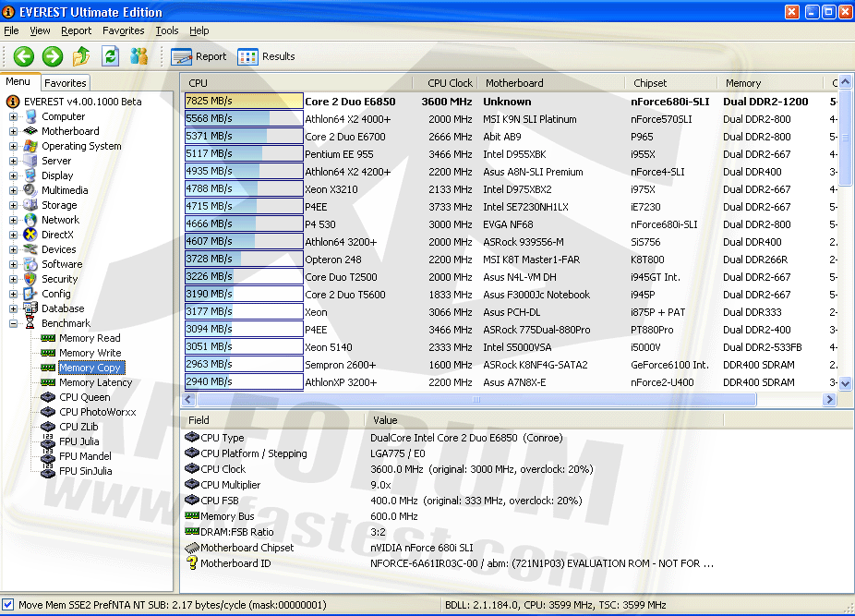Image resolution: width=855 pixels, height=616 pixels.
Task: Expand the Database tree node
Action: coord(13,308)
